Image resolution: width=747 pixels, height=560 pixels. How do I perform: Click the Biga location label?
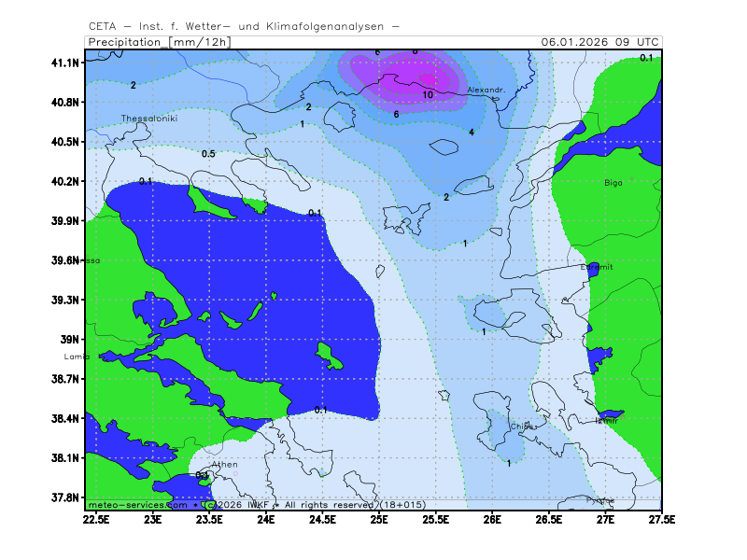coord(613,182)
